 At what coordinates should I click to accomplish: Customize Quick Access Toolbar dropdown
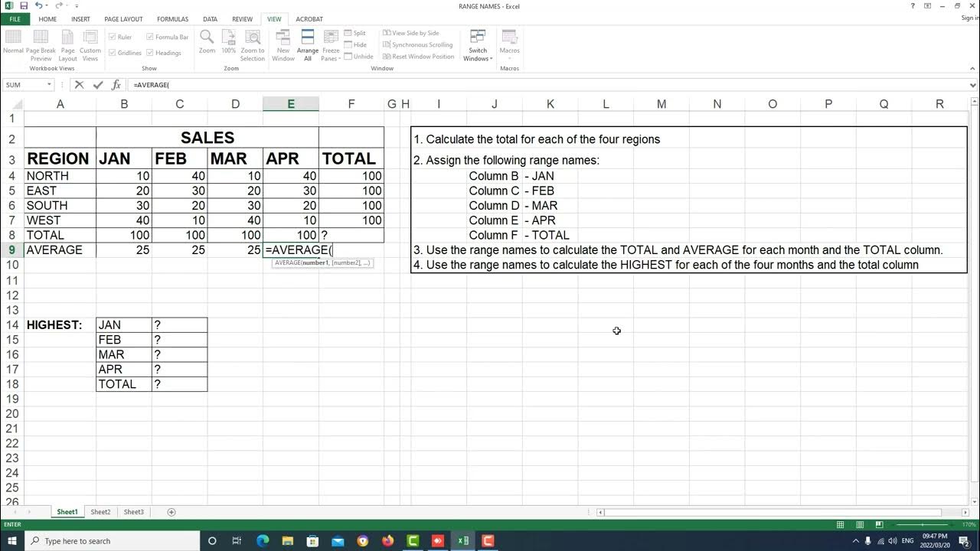coord(77,6)
